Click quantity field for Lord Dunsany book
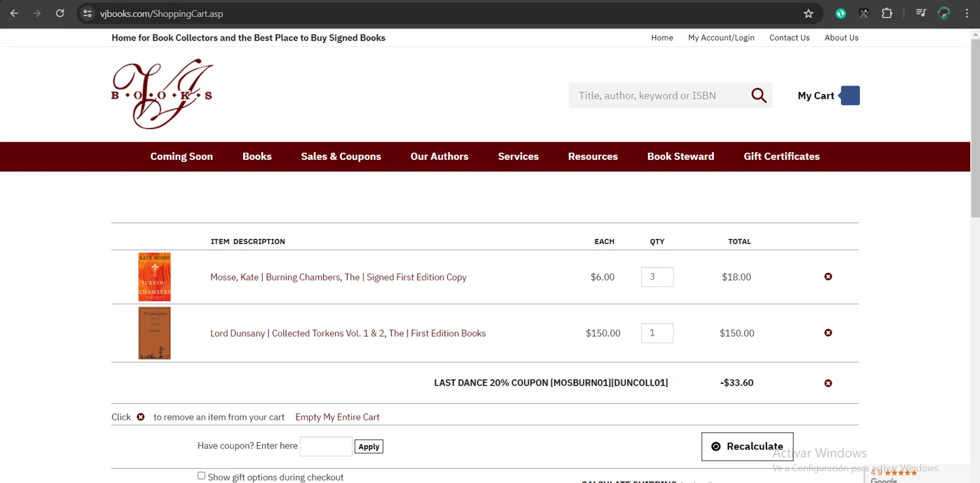The image size is (980, 483). coord(657,333)
